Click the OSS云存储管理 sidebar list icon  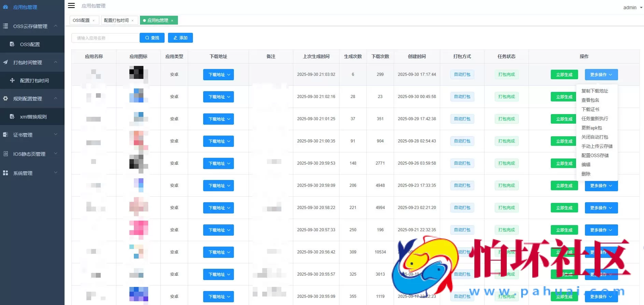pyautogui.click(x=5, y=26)
